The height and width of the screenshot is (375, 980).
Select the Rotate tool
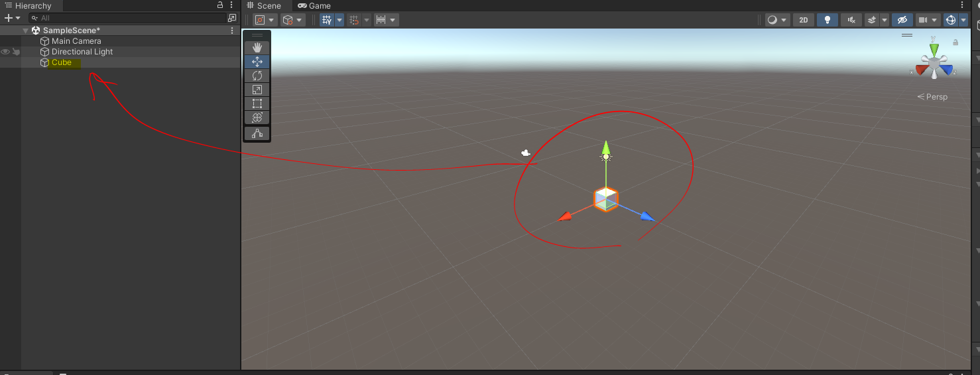[257, 76]
